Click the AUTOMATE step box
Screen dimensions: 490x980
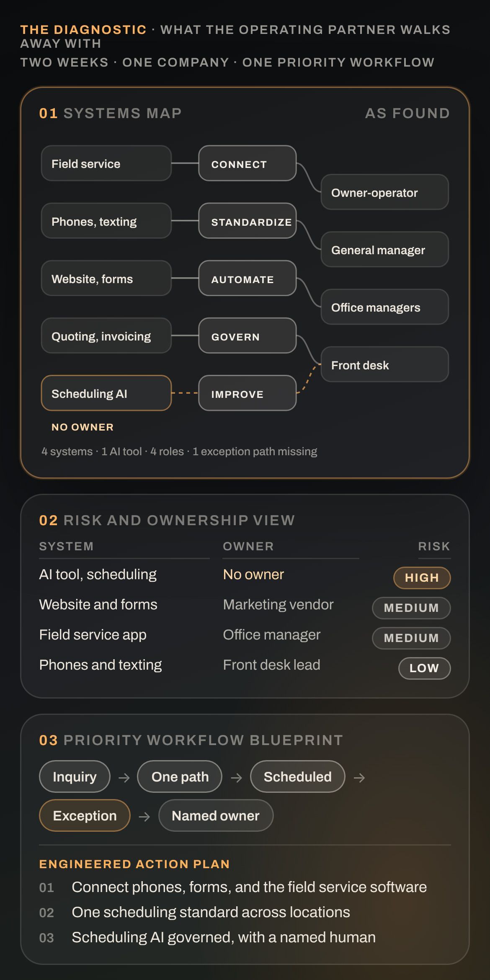coord(248,279)
